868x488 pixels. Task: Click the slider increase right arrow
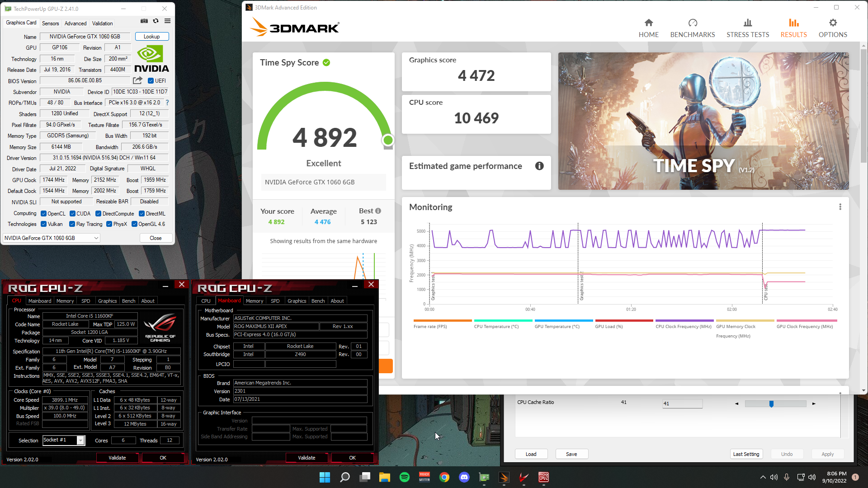[x=814, y=404]
